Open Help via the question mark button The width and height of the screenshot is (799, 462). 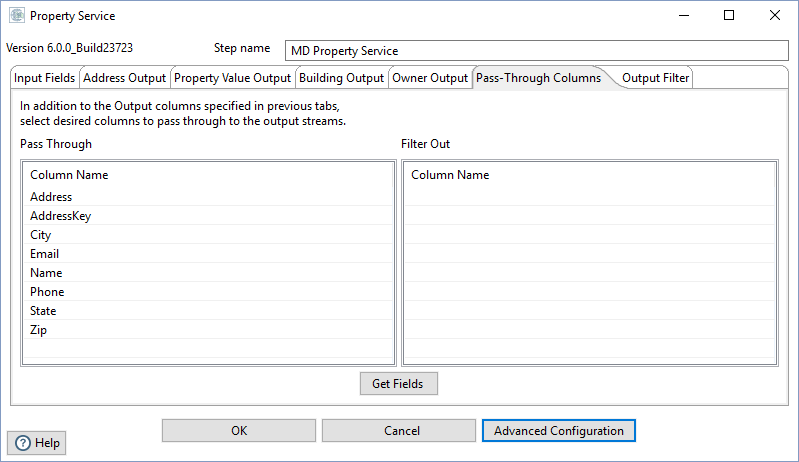(38, 443)
